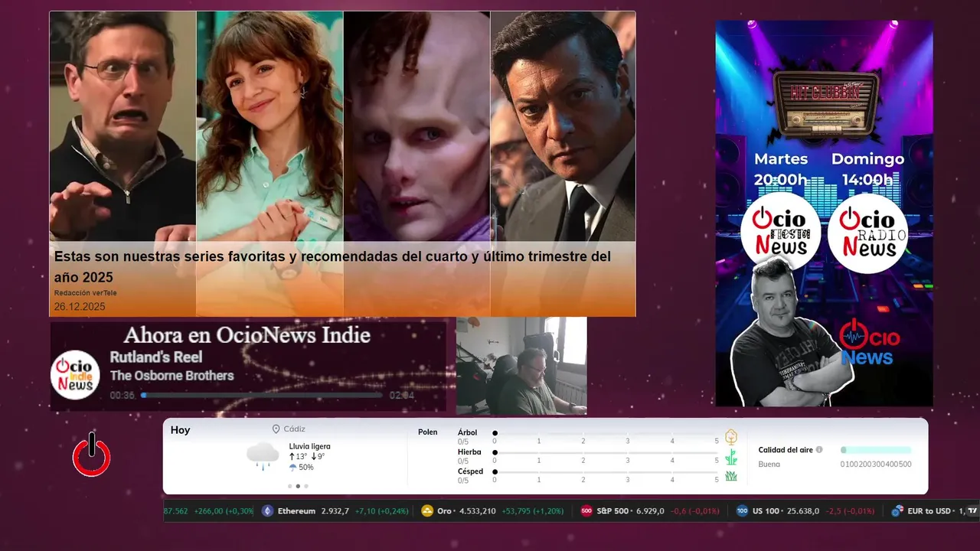Click the info icon next to Calidad del aire
The image size is (980, 551).
pos(819,450)
